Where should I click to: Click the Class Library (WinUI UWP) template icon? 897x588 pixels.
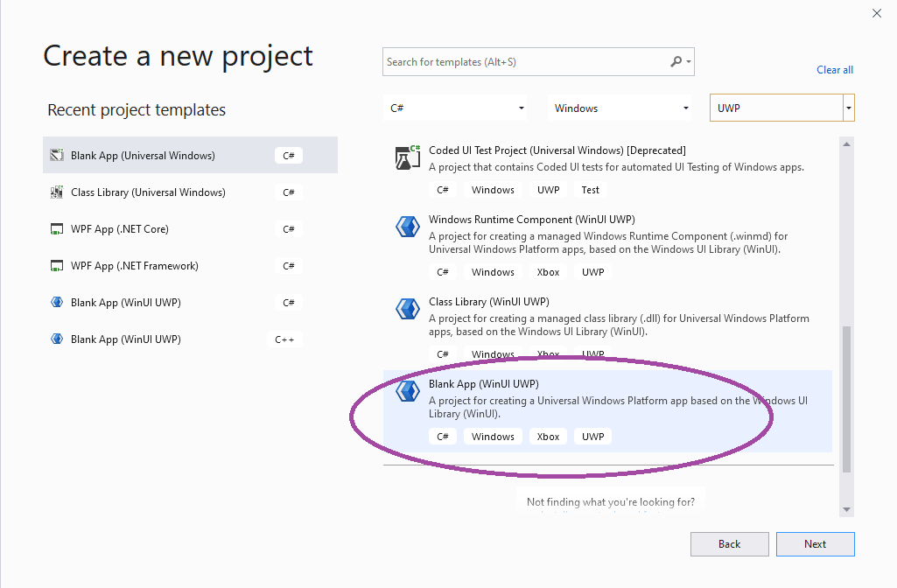[x=407, y=309]
